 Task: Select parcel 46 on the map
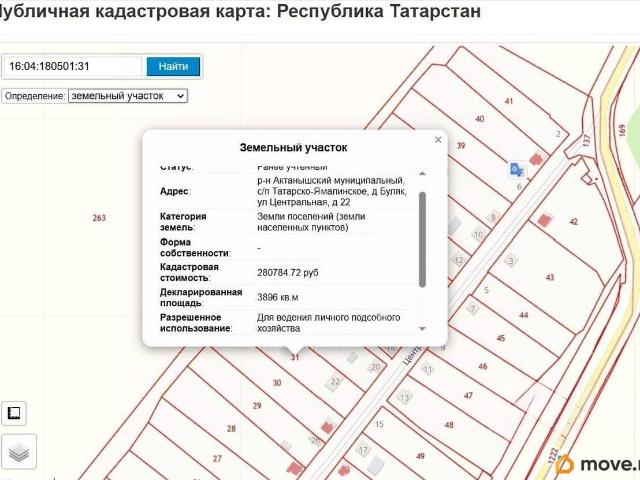point(483,366)
